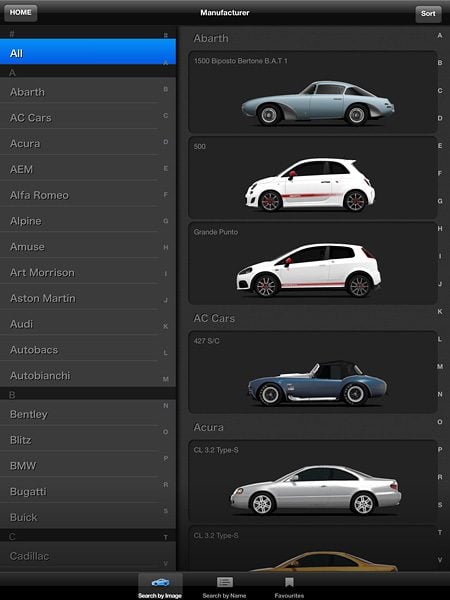Choose Alfa Romeo in manufacturer list
This screenshot has width=450, height=600.
[88, 195]
